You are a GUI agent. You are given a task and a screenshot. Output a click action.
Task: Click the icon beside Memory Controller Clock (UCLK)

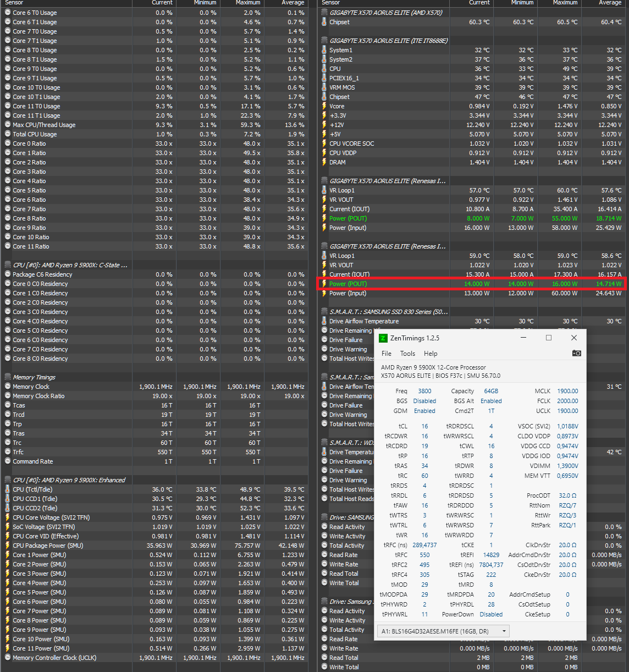(8, 658)
